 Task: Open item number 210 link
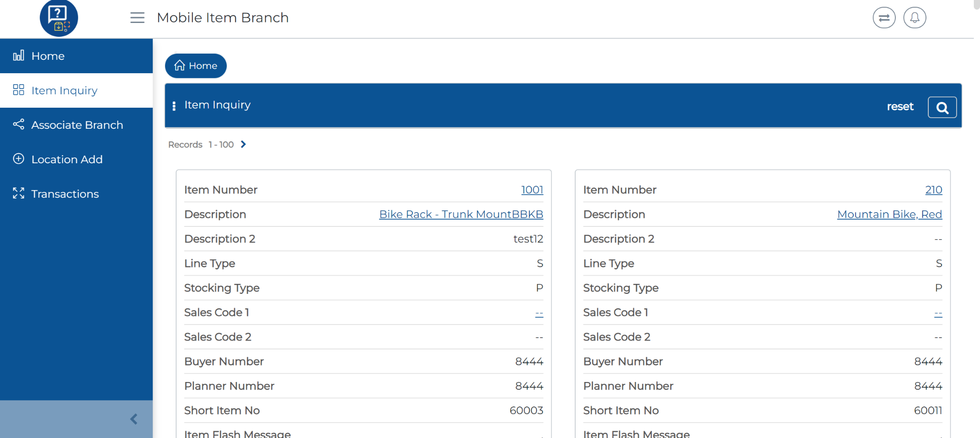pyautogui.click(x=933, y=190)
